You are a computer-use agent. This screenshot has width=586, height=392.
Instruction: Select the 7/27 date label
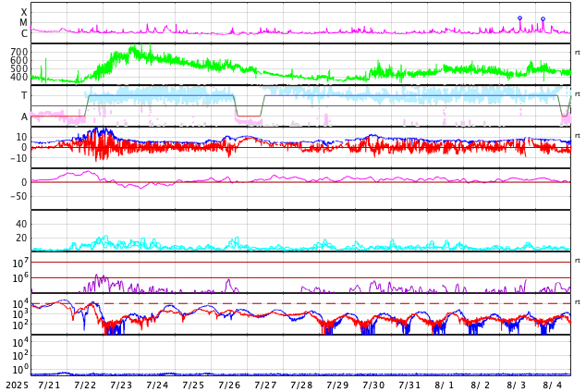(265, 386)
